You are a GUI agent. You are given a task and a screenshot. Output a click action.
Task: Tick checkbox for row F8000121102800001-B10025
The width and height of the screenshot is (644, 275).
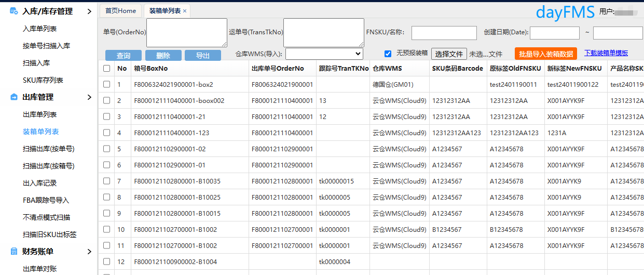pyautogui.click(x=106, y=197)
